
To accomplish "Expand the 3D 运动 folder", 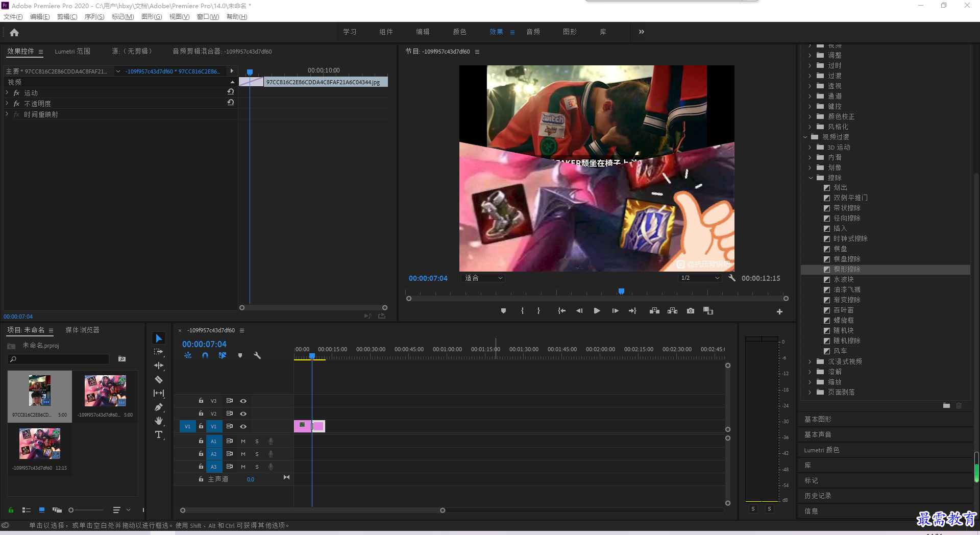I will 811,147.
